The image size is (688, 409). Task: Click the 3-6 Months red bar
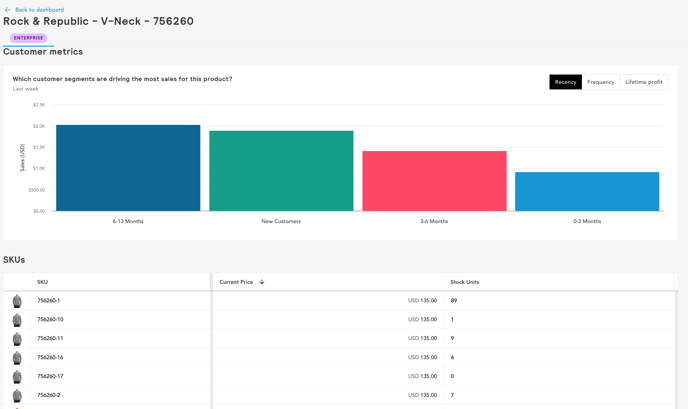tap(434, 181)
